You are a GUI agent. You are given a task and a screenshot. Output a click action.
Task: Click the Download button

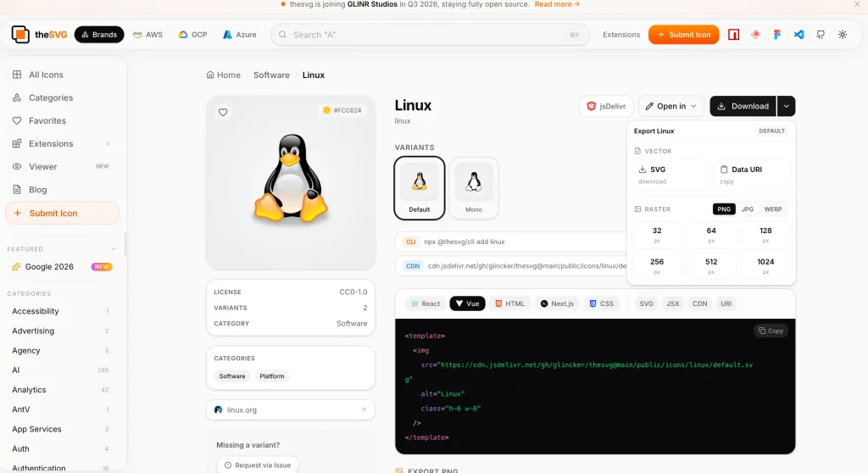click(x=743, y=106)
